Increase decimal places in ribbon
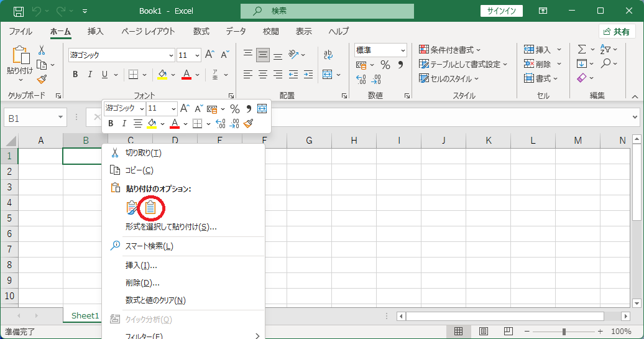This screenshot has width=644, height=339. [361, 79]
